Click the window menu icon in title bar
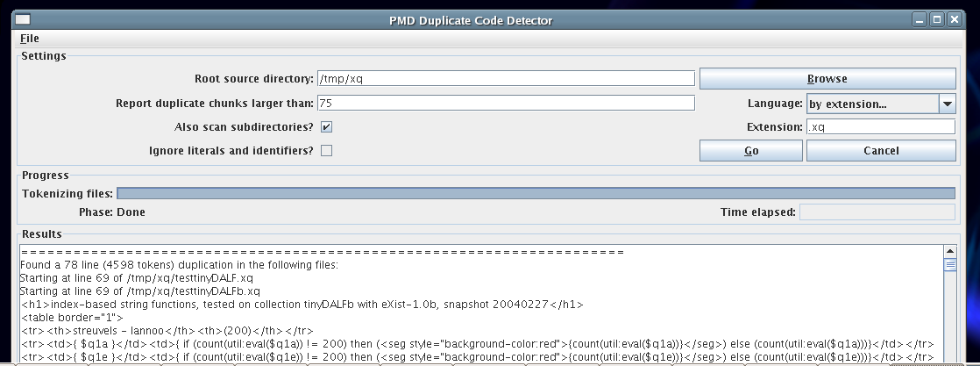 [23, 19]
